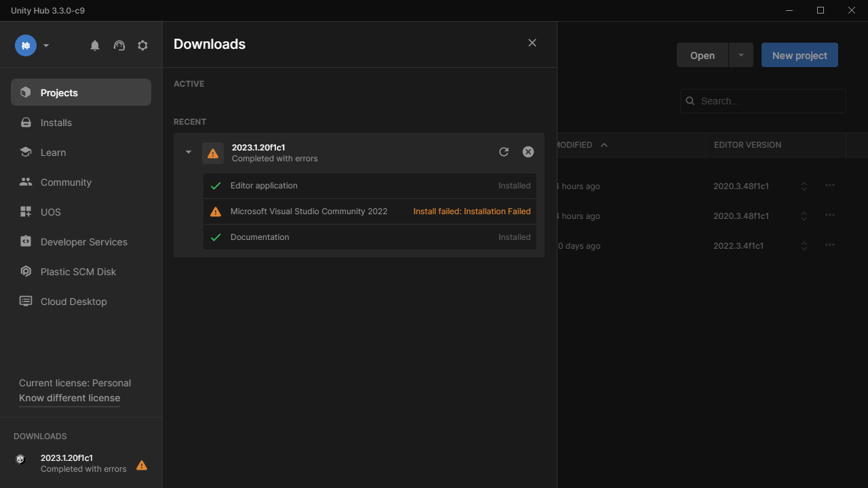Expand the Open button dropdown arrow
The height and width of the screenshot is (488, 868).
pyautogui.click(x=741, y=56)
